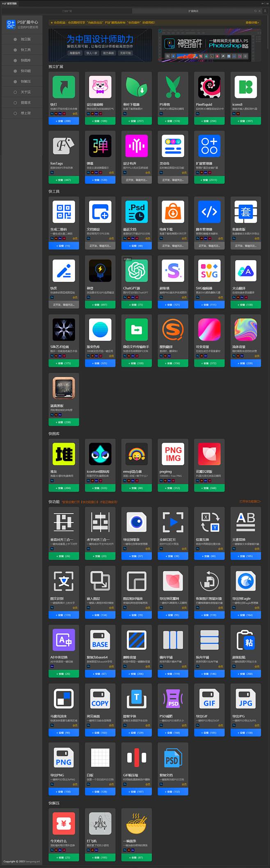
Task: Click the refresh icon in the top bar
Action: pos(255,11)
